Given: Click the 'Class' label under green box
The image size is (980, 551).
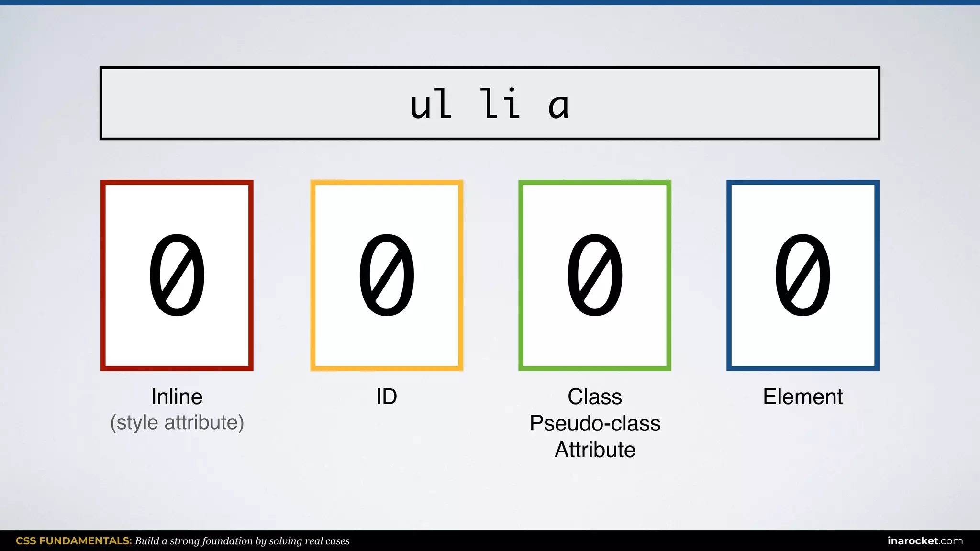Looking at the screenshot, I should [x=594, y=397].
